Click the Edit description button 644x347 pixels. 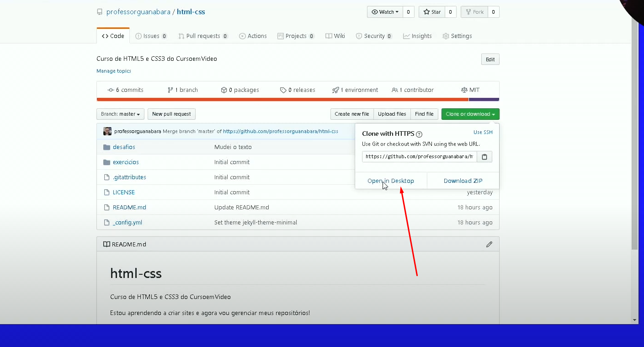coord(490,59)
